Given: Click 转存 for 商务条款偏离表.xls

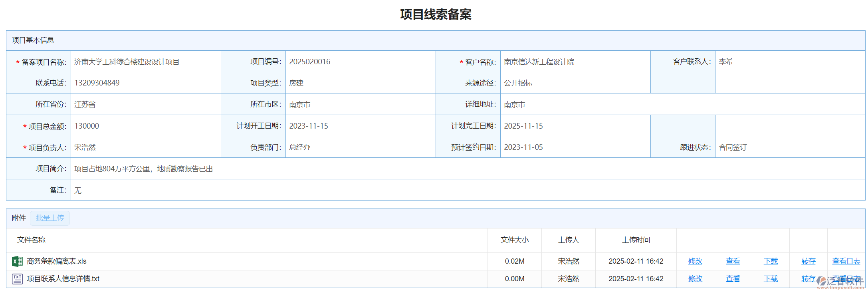Looking at the screenshot, I should click(x=808, y=261).
